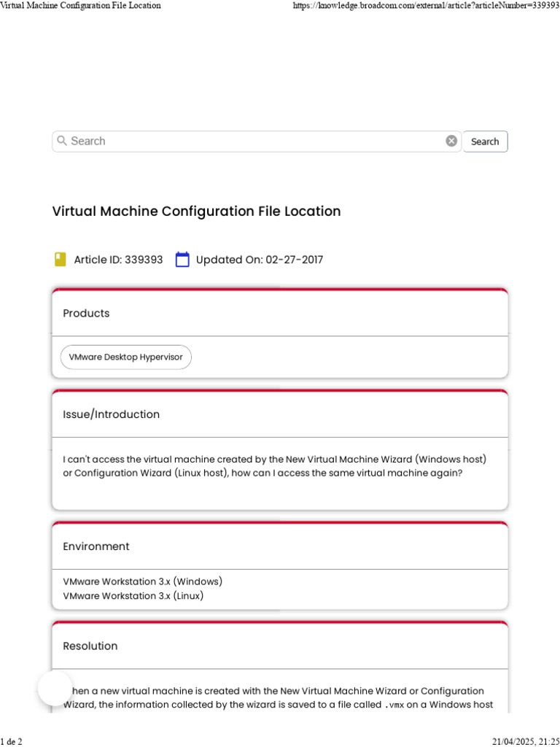560x747 pixels.
Task: Click the blue calendar icon
Action: coord(182,260)
